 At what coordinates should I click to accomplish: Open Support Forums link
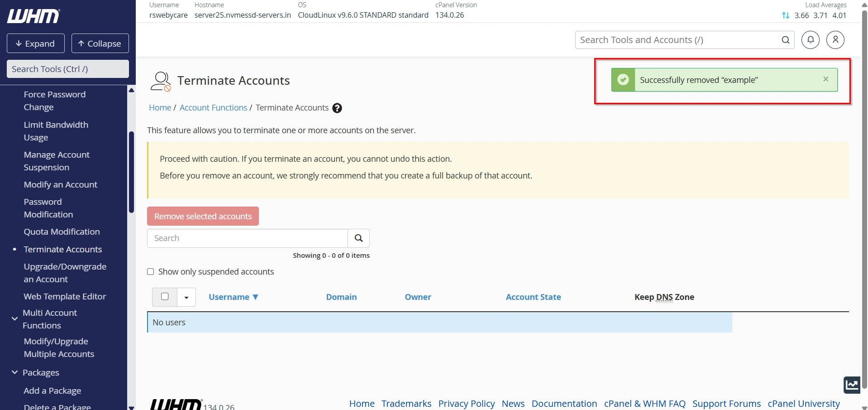coord(726,404)
